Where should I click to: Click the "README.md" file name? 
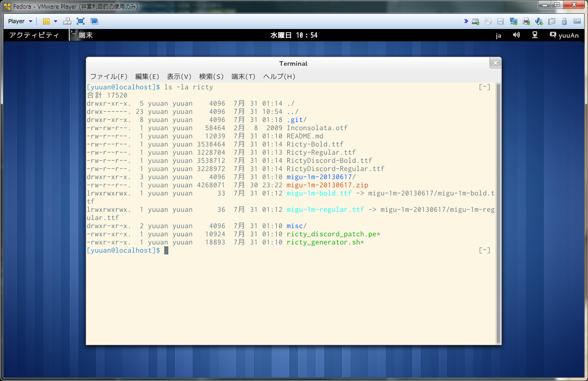click(x=305, y=136)
